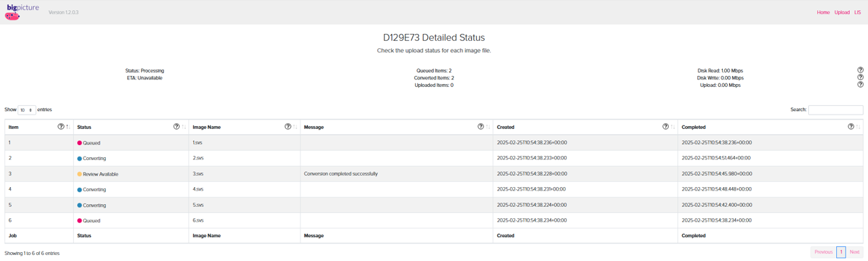
Task: Click Completed time ending 54:51.464+00:00
Action: (x=716, y=158)
